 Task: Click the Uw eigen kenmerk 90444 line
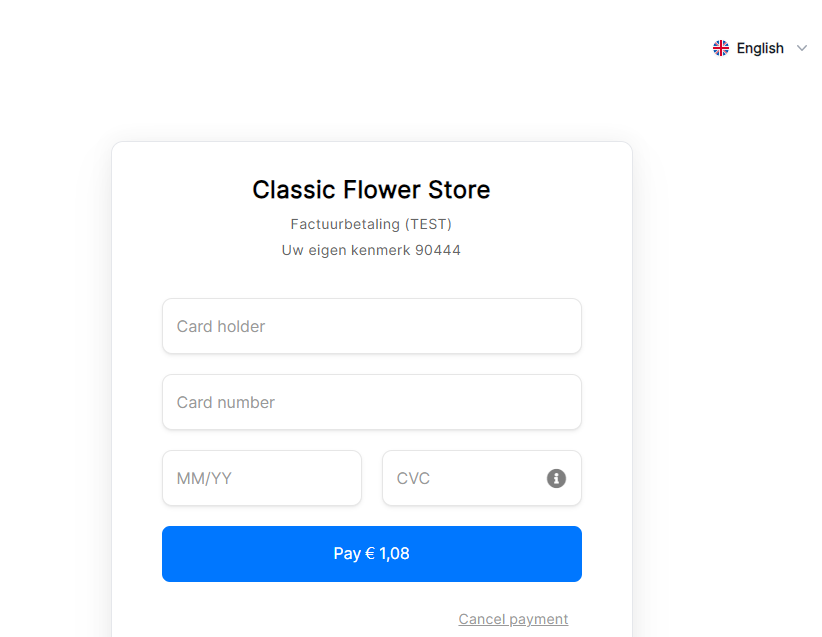click(371, 250)
